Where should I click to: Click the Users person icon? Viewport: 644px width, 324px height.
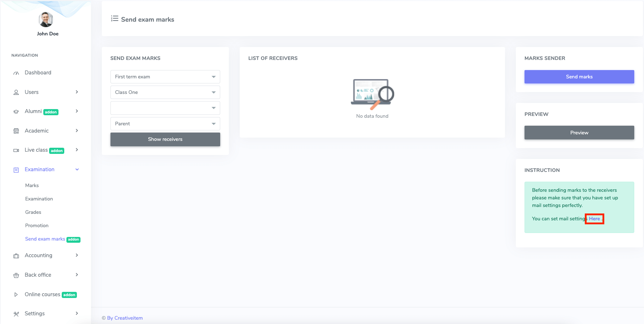(x=16, y=92)
